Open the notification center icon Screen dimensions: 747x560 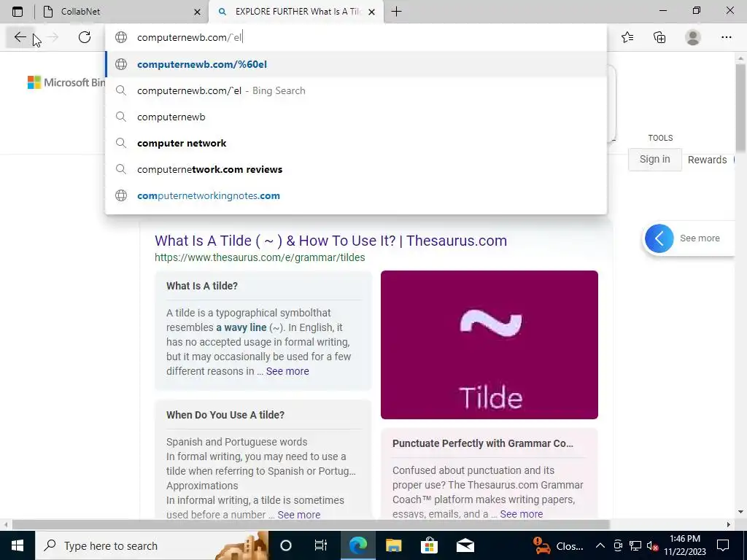click(x=723, y=545)
